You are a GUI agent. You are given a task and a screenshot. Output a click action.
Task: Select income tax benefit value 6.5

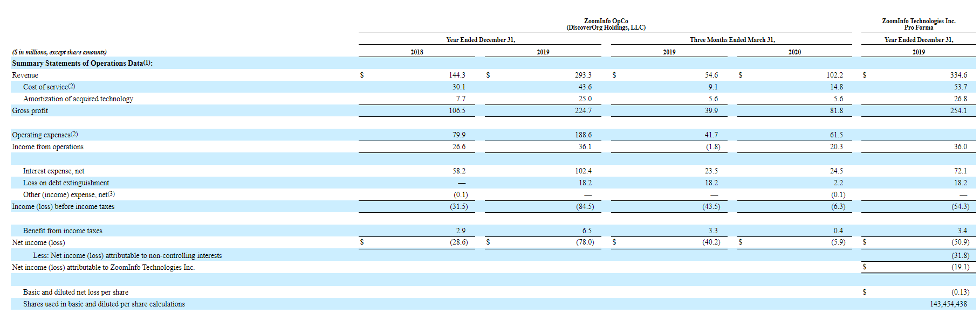coord(587,231)
